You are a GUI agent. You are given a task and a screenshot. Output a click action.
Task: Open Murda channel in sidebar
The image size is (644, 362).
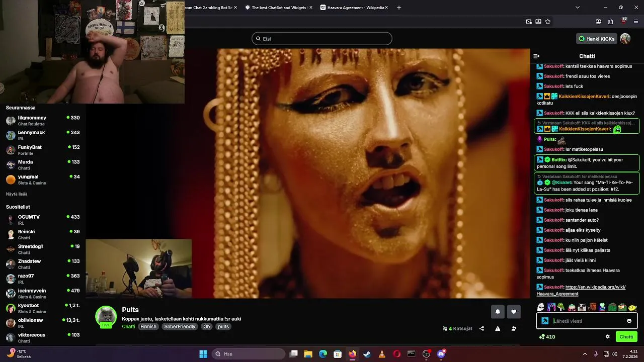tap(43, 165)
